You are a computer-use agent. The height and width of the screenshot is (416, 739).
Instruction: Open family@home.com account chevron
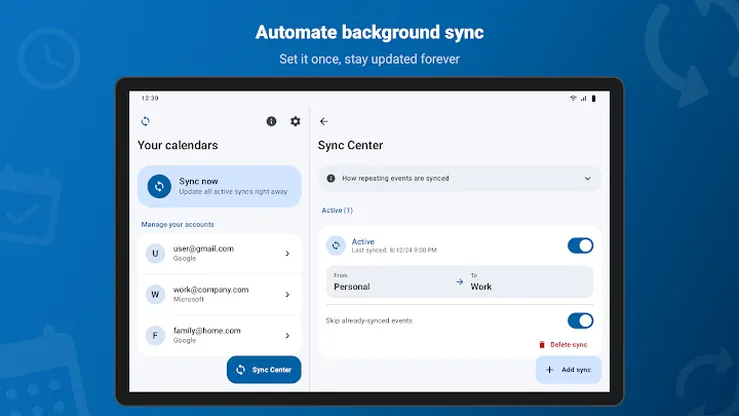[x=287, y=335]
